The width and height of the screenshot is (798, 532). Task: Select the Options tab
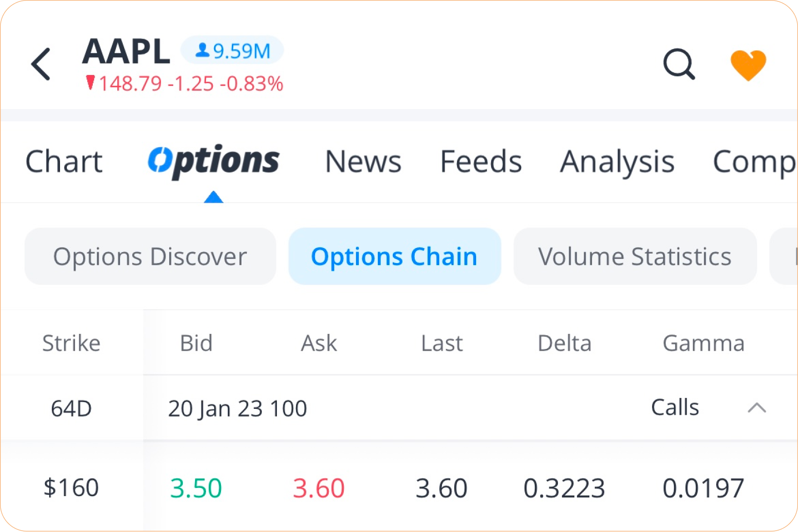[x=213, y=162]
